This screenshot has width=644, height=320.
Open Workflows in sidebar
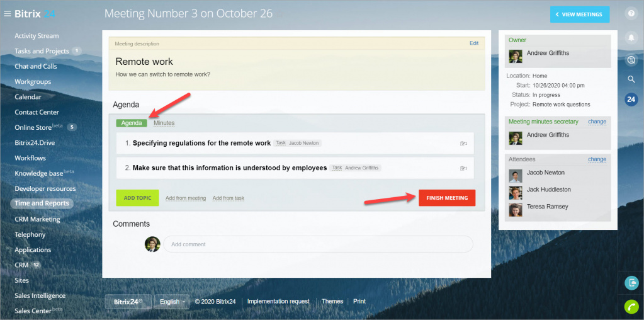click(30, 157)
